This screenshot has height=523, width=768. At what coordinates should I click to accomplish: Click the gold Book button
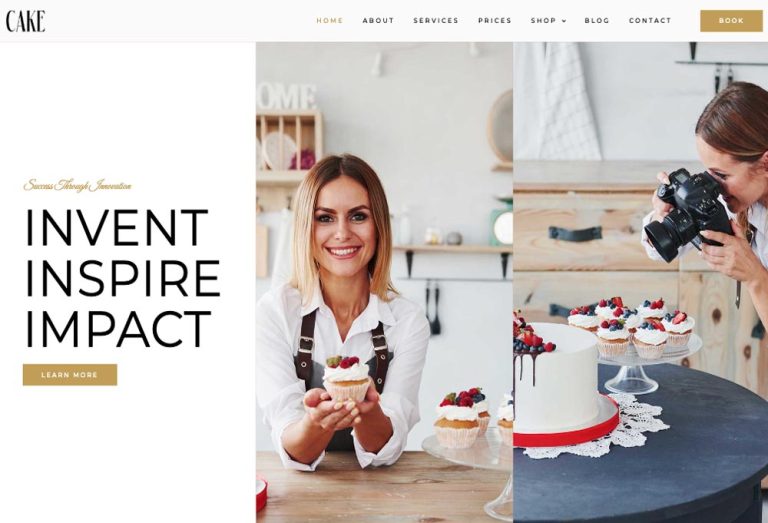click(731, 21)
